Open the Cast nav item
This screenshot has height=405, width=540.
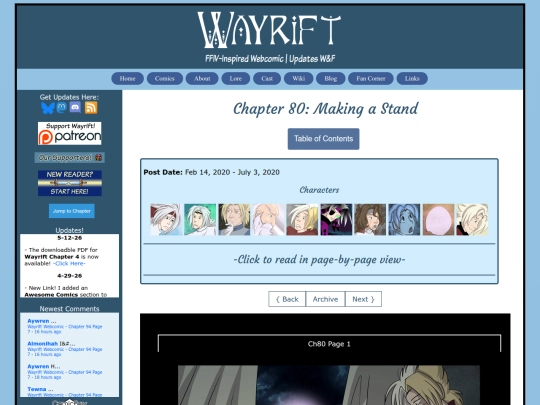(267, 79)
